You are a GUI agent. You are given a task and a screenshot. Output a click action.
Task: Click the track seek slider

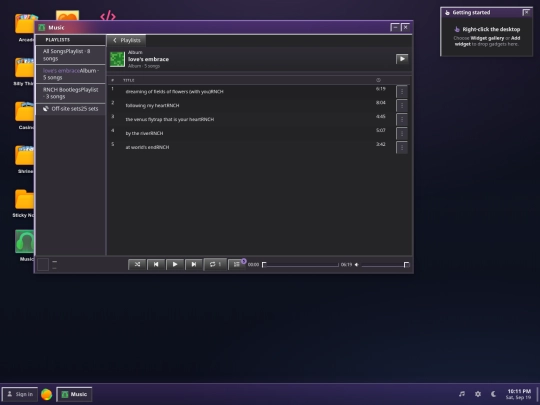click(301, 265)
